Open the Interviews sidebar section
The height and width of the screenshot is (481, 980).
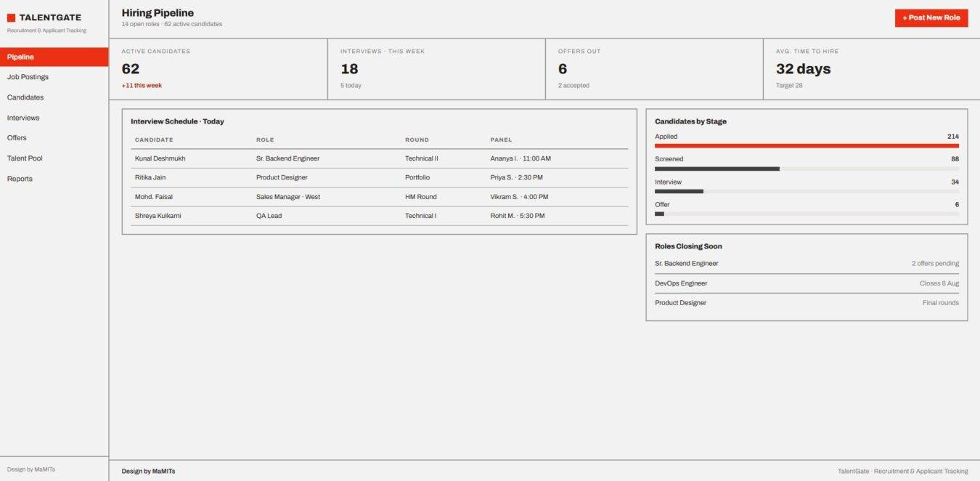(x=54, y=118)
